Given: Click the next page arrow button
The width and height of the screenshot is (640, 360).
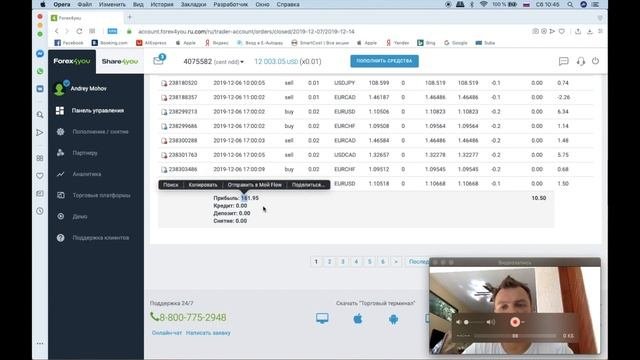Looking at the screenshot, I should pos(396,262).
